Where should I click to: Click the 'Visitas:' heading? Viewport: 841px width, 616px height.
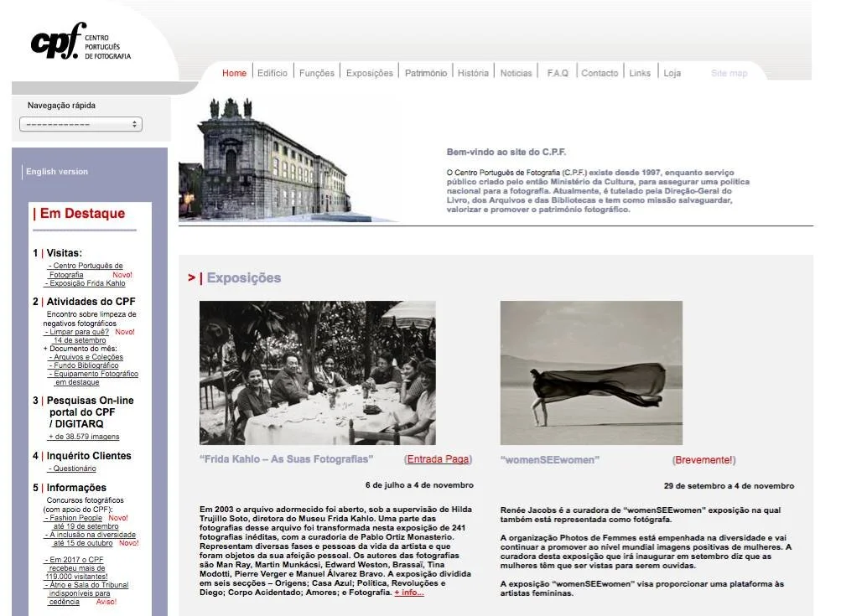tap(65, 253)
